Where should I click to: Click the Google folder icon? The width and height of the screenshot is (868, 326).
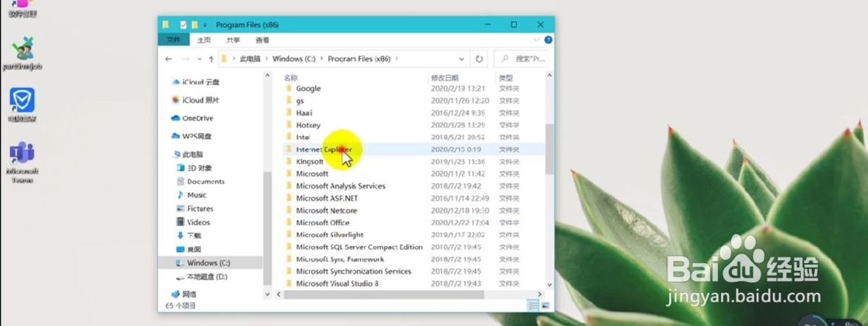point(289,88)
